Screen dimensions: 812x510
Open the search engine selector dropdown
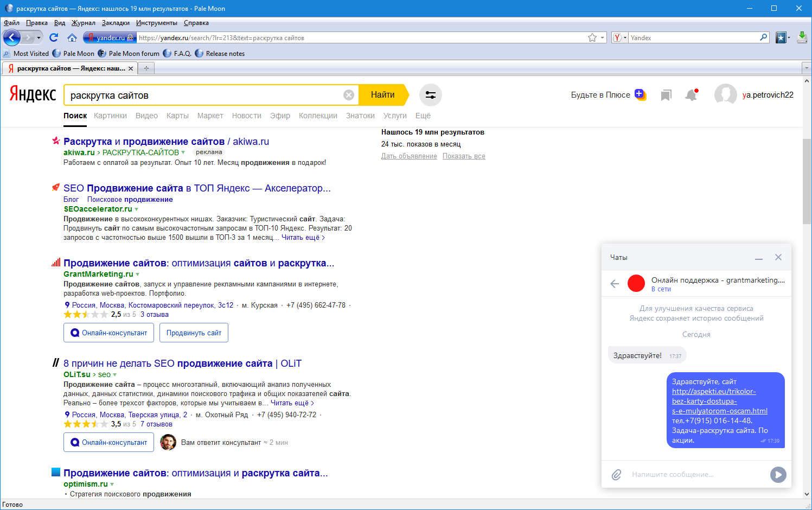pyautogui.click(x=619, y=37)
